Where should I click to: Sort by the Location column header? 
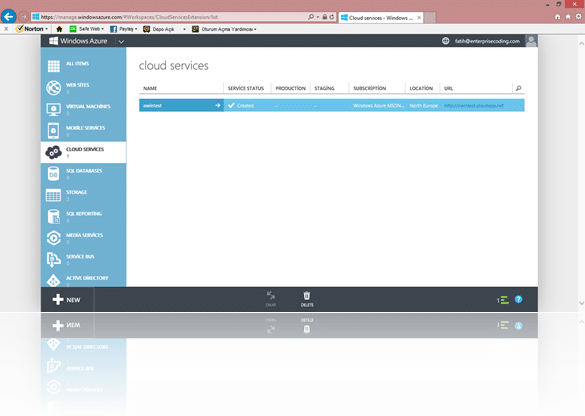pos(421,88)
